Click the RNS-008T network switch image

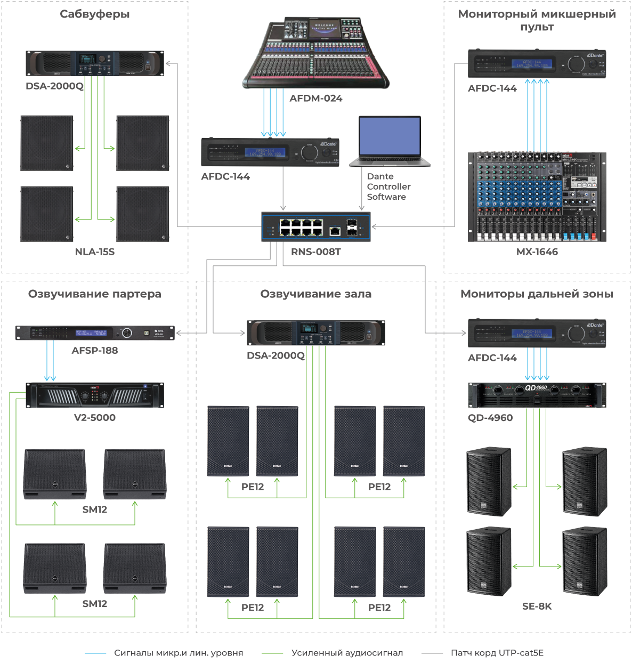315,226
